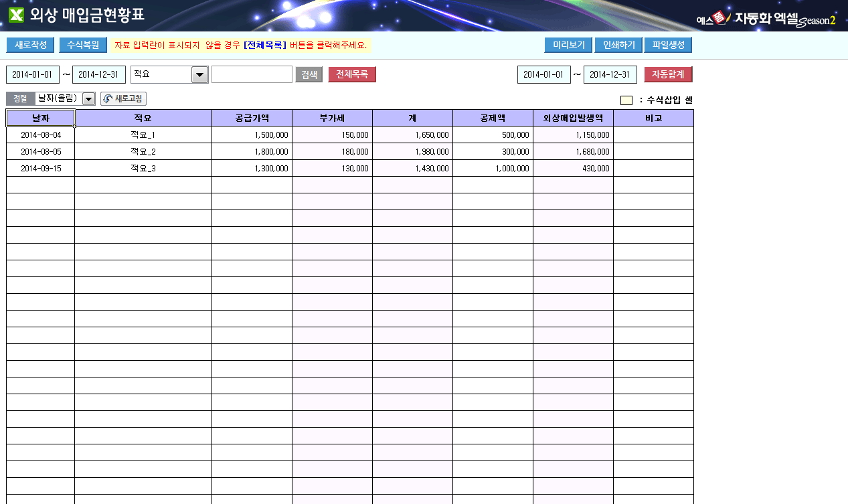
Task: Click the 비고 cell in 적요_1 row
Action: (x=654, y=135)
